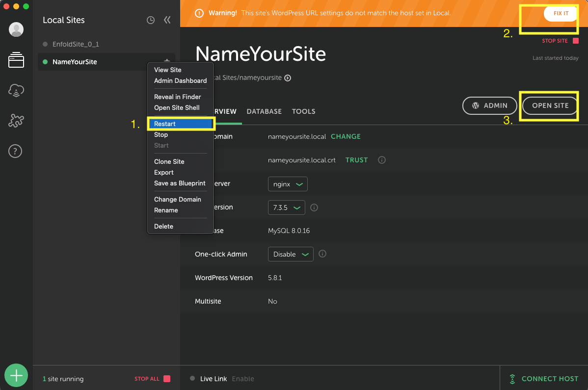Open the site with OPEN SITE
588x390 pixels.
550,105
